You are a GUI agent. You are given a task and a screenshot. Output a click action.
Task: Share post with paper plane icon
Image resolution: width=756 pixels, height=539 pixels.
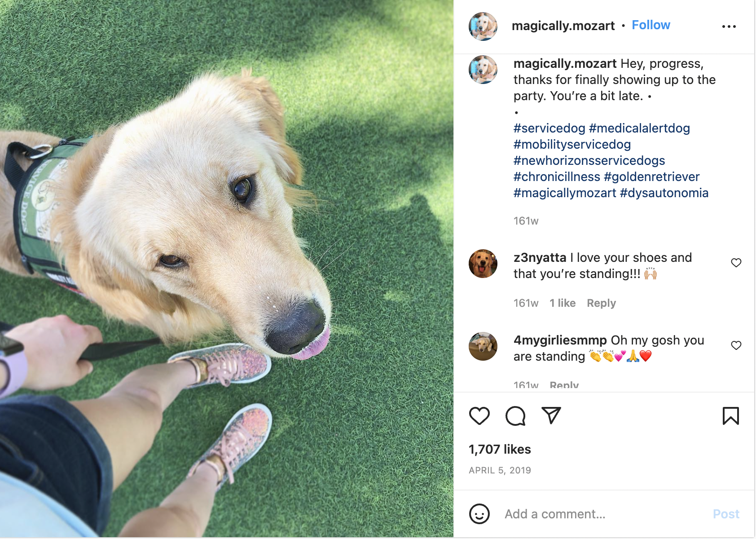(x=551, y=415)
